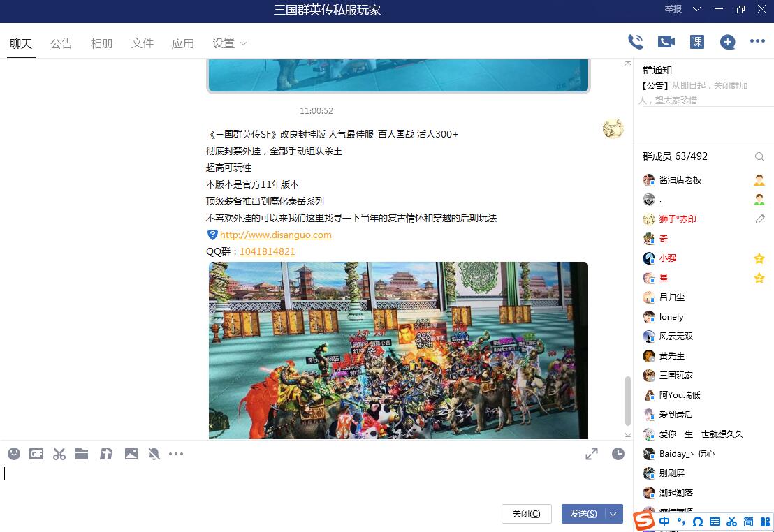Click the blue shield icon before the URL
This screenshot has height=532, width=774.
pos(212,235)
